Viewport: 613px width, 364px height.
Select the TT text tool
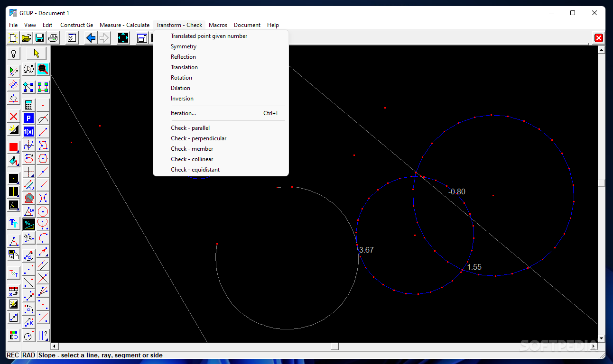[x=14, y=223]
